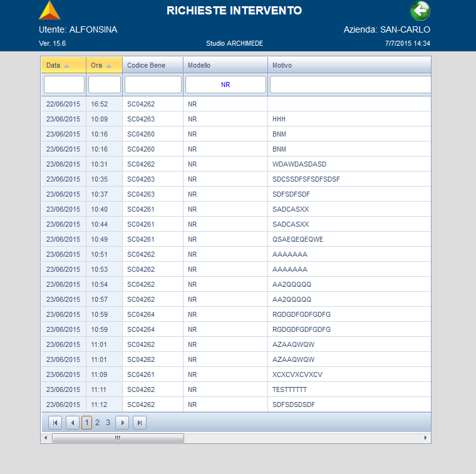Select the 16:52 time cell
This screenshot has height=474, width=476.
104,104
